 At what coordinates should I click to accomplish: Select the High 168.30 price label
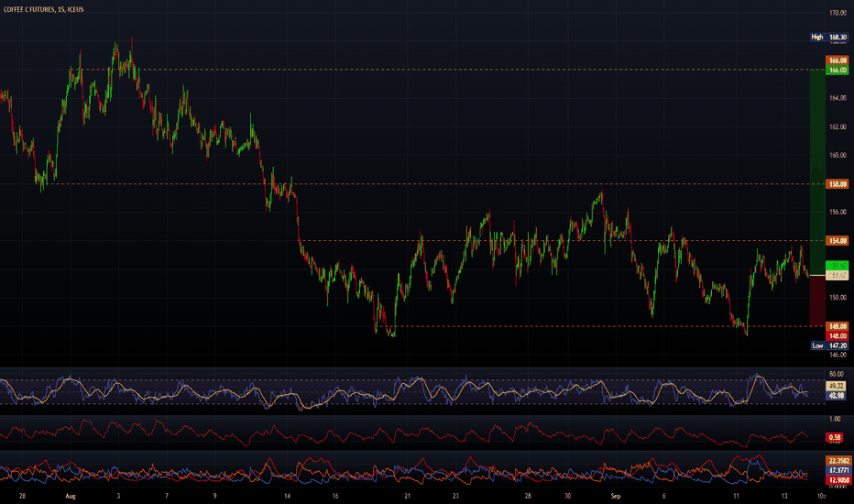tap(828, 37)
